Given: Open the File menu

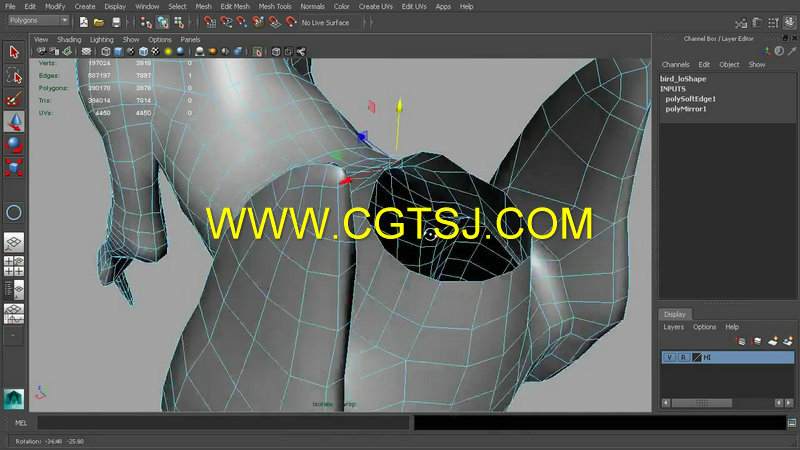Looking at the screenshot, I should click(x=10, y=7).
